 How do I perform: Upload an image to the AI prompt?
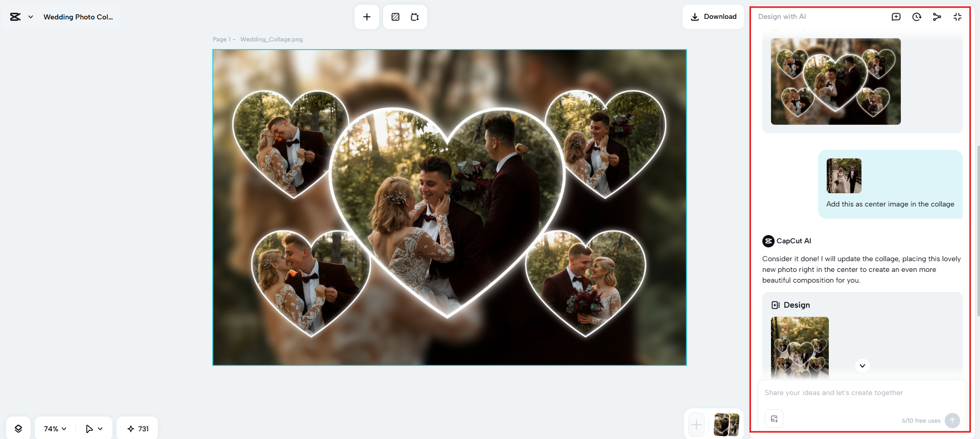[774, 419]
